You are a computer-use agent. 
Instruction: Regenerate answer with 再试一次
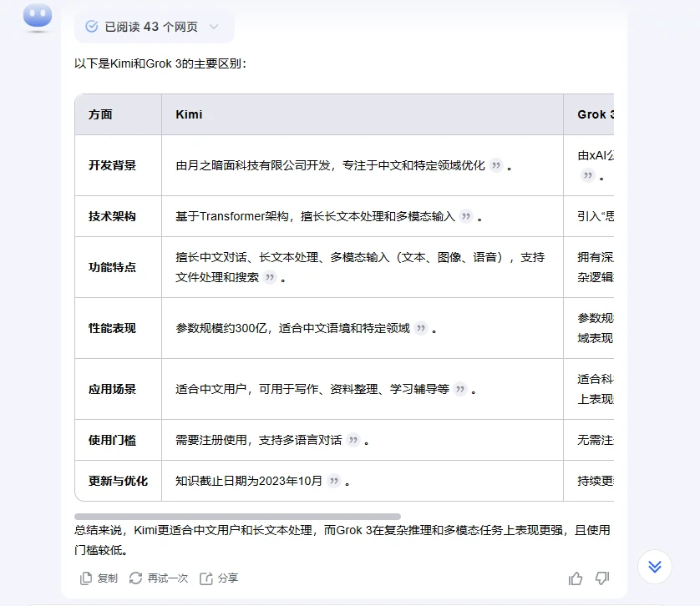(x=159, y=578)
